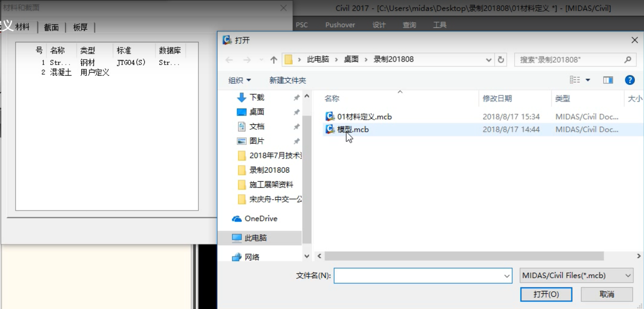Select 网络 in navigation pane
The width and height of the screenshot is (644, 309).
[x=252, y=257]
